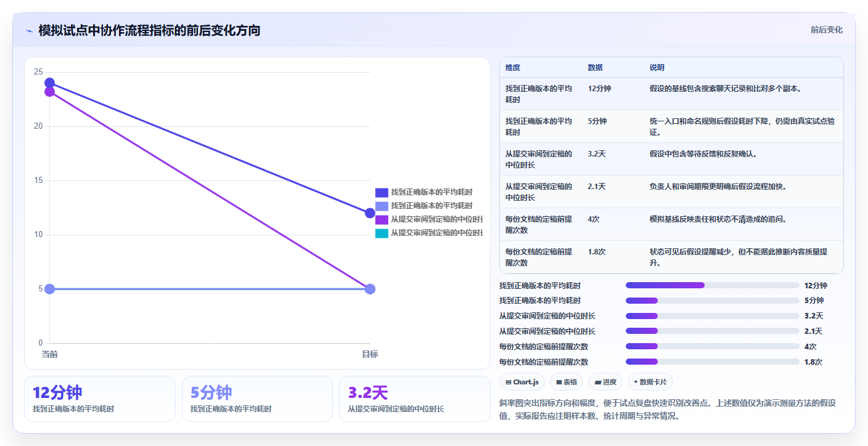Click the progress bar labeled 1.8次

point(712,362)
